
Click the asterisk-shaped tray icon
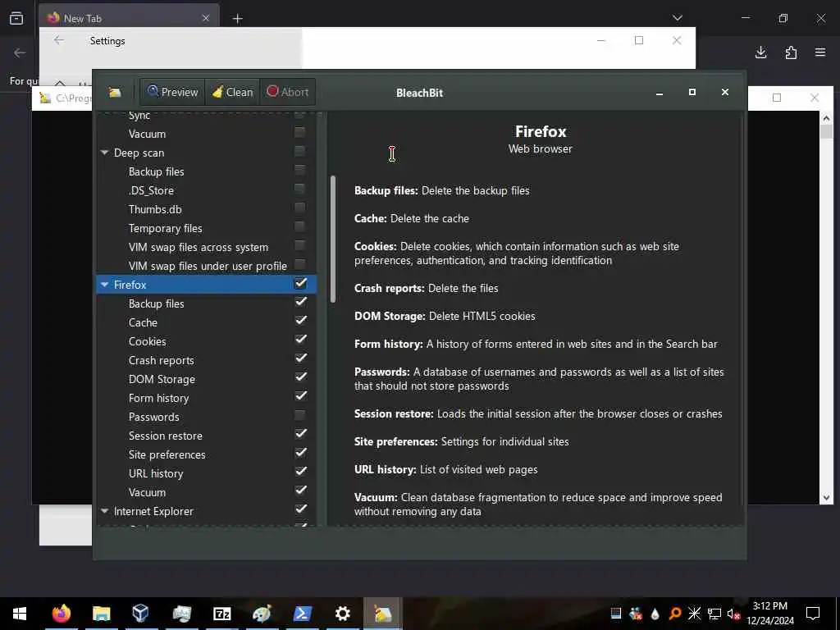point(694,614)
